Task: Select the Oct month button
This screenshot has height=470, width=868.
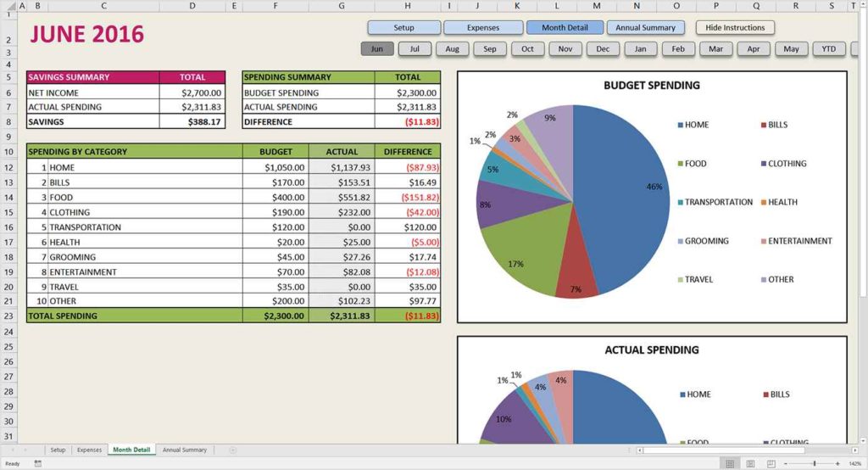Action: point(527,48)
